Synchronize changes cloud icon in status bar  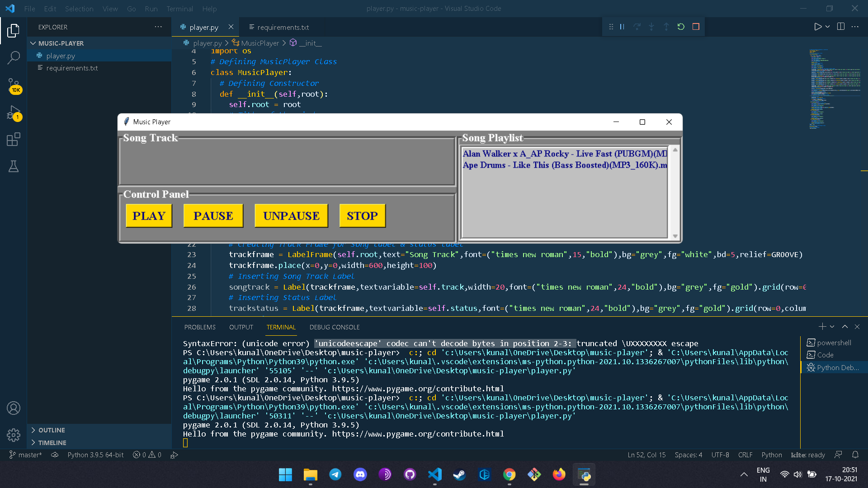coord(55,455)
